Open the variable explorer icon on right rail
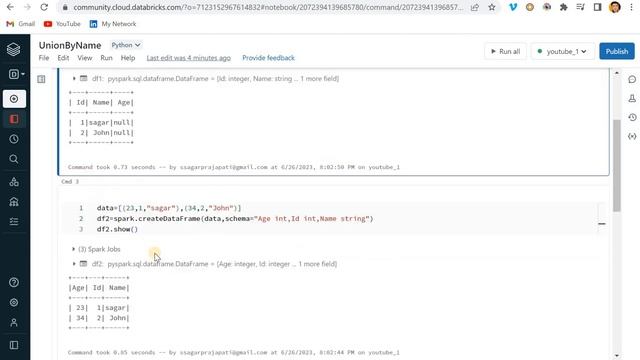Viewport: 640px width, 360px height. pos(632,136)
